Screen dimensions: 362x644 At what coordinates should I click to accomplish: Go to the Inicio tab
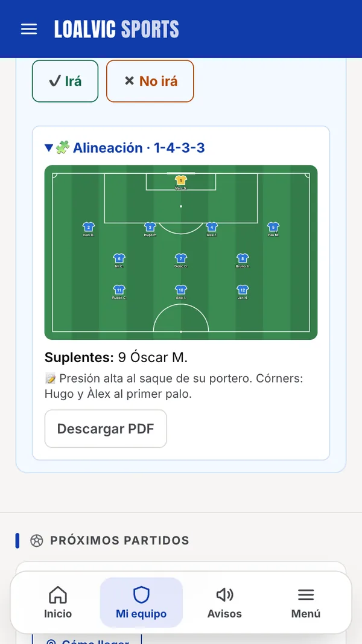(x=58, y=602)
